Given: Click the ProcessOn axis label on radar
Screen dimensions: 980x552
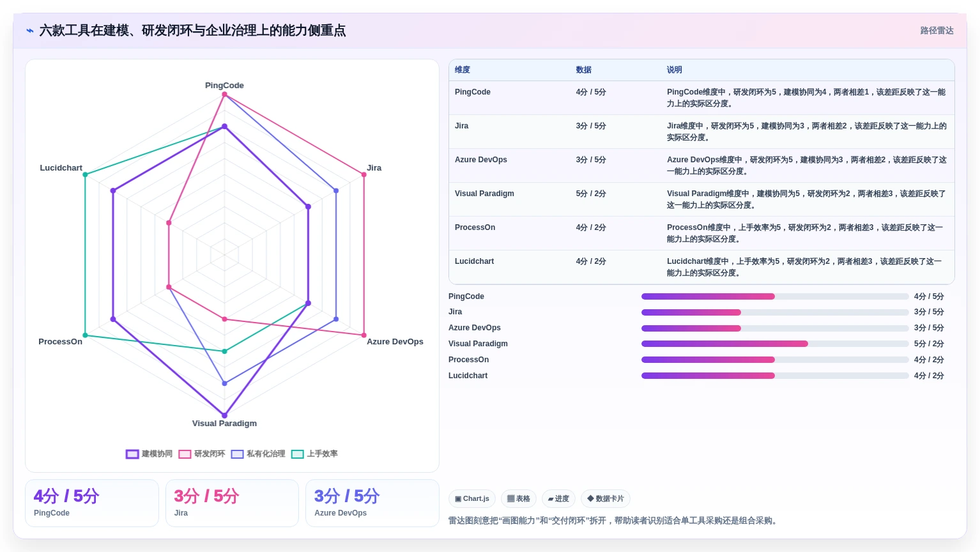Looking at the screenshot, I should tap(60, 341).
